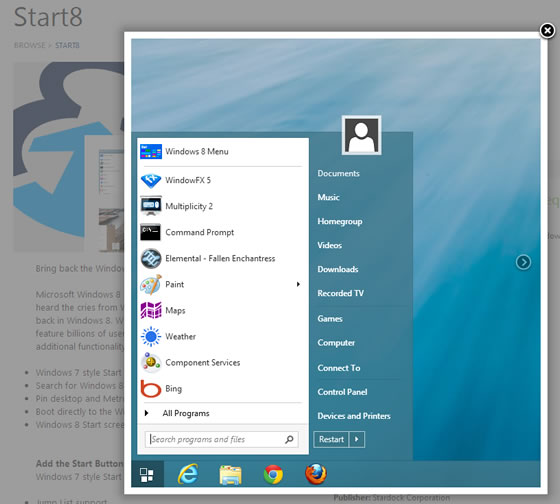Open File Explorer from the taskbar
The height and width of the screenshot is (504, 560).
coord(230,475)
